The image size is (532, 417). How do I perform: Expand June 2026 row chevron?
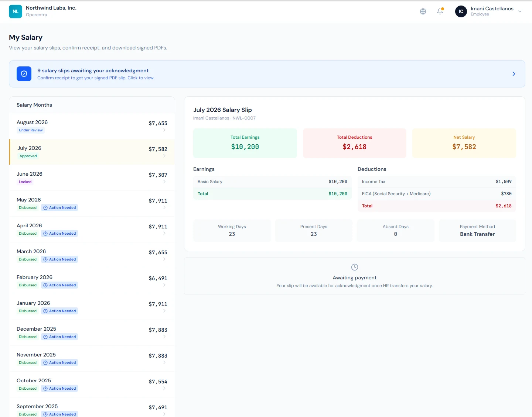[x=164, y=182]
